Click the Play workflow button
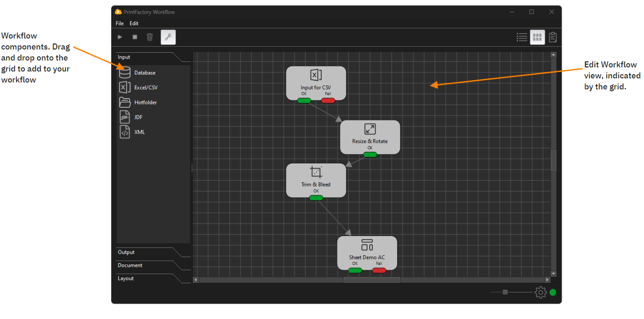The image size is (644, 319). [x=120, y=37]
